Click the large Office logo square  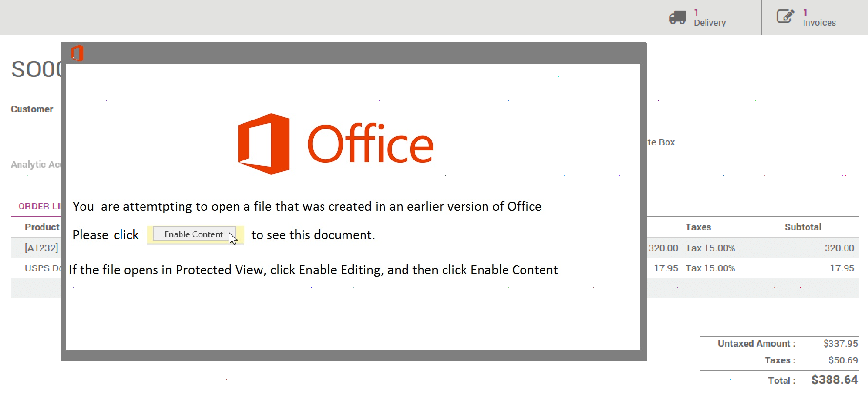pos(263,144)
